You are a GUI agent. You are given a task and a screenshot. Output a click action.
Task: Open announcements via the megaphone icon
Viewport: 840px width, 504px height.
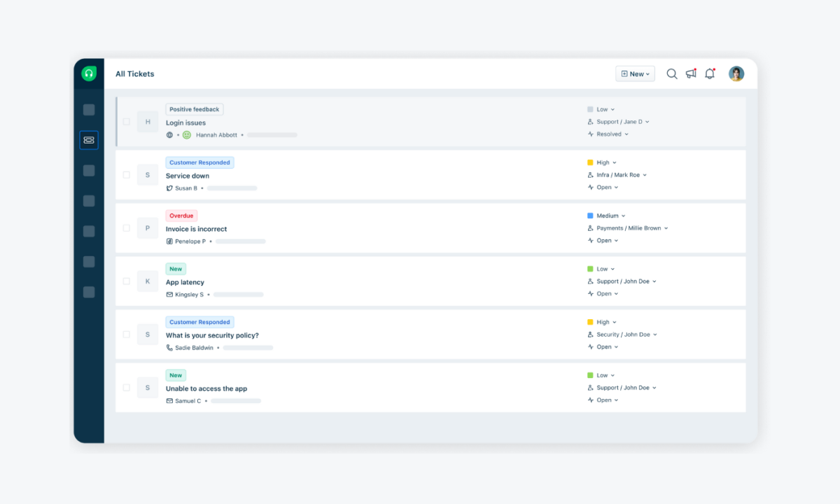(x=691, y=73)
